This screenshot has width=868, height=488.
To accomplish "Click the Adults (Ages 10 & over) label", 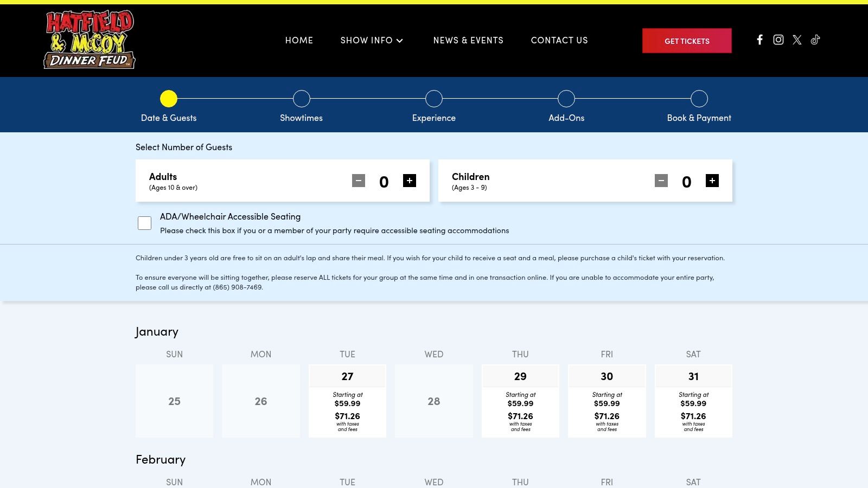I will [x=173, y=181].
